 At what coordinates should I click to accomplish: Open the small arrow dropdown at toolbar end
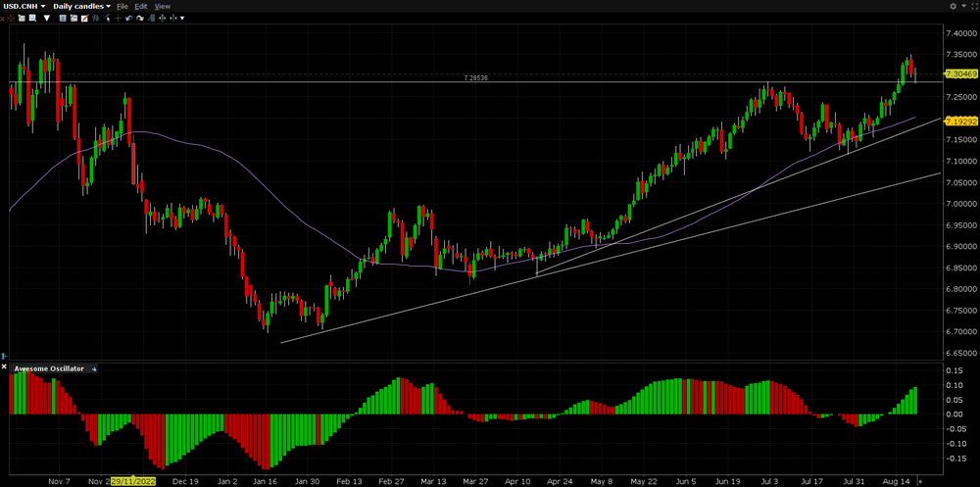(x=182, y=19)
